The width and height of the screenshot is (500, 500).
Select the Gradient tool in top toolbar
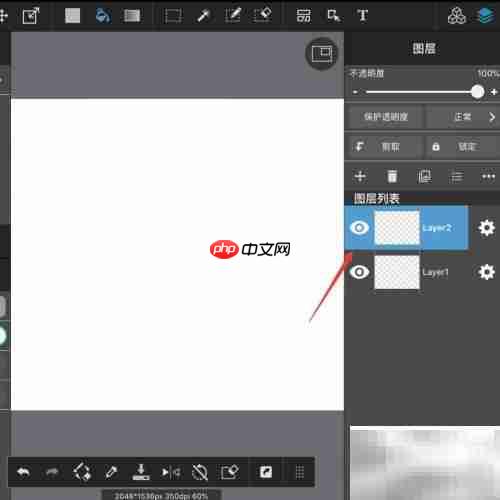[x=132, y=16]
